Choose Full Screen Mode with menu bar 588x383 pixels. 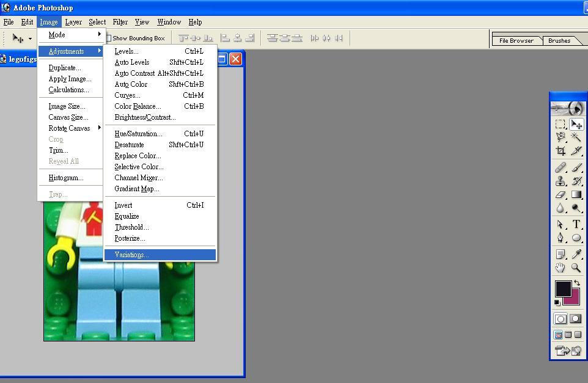pos(568,335)
